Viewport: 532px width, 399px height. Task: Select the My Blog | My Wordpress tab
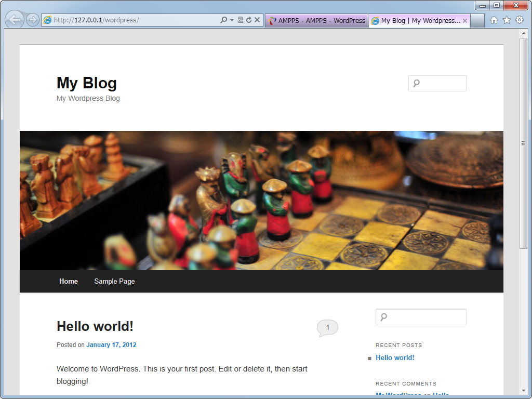[419, 21]
